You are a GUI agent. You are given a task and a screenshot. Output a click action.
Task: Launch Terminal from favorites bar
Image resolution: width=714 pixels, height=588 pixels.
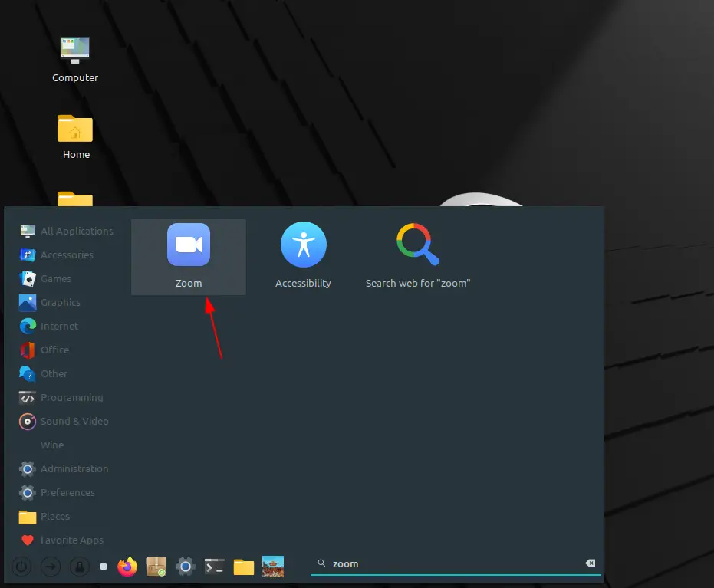(x=215, y=567)
